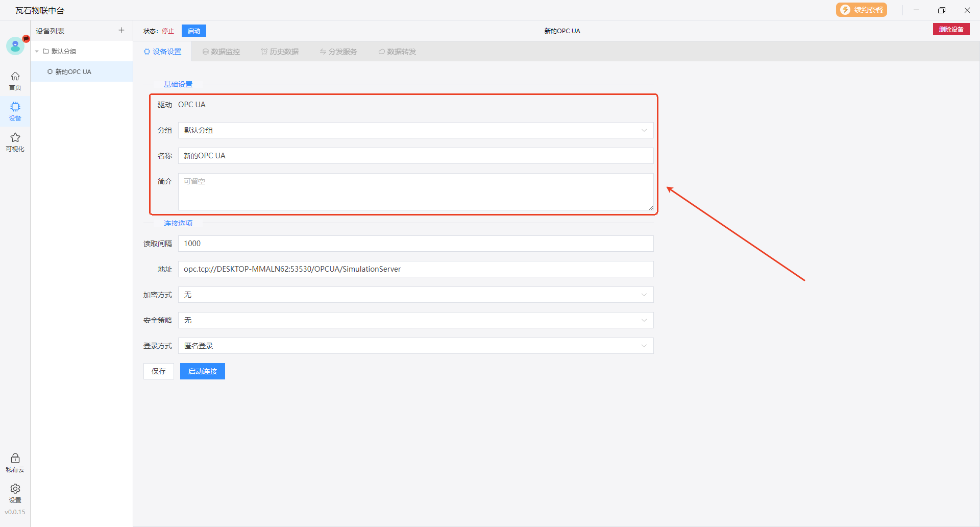Switch to the 历史数据 tab

coord(280,52)
